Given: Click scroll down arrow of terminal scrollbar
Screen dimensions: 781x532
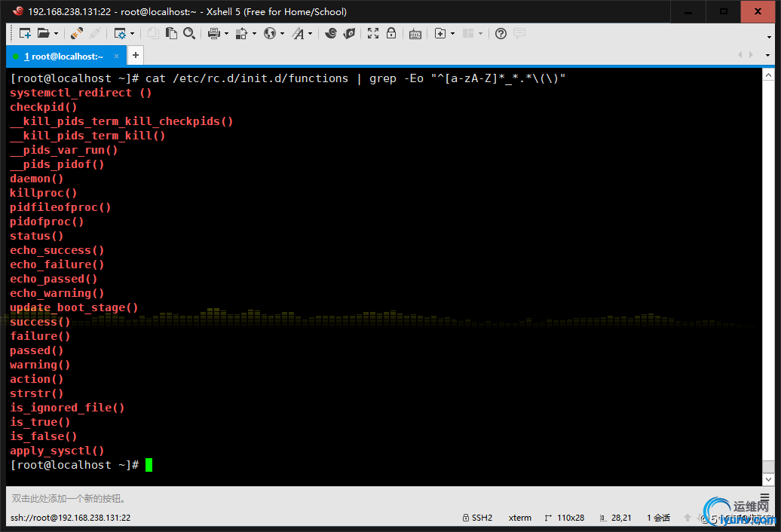Looking at the screenshot, I should pyautogui.click(x=768, y=479).
